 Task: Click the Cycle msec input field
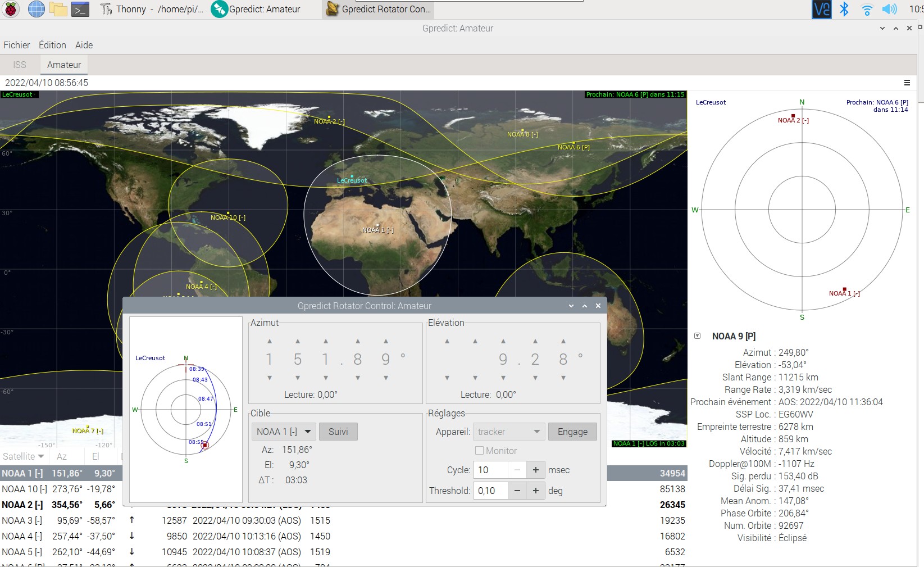490,470
